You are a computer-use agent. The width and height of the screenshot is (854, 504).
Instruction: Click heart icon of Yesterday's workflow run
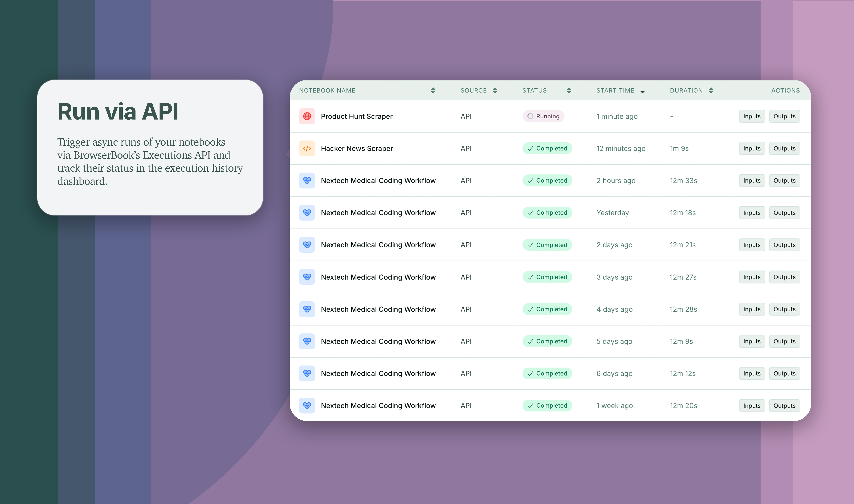[307, 213]
